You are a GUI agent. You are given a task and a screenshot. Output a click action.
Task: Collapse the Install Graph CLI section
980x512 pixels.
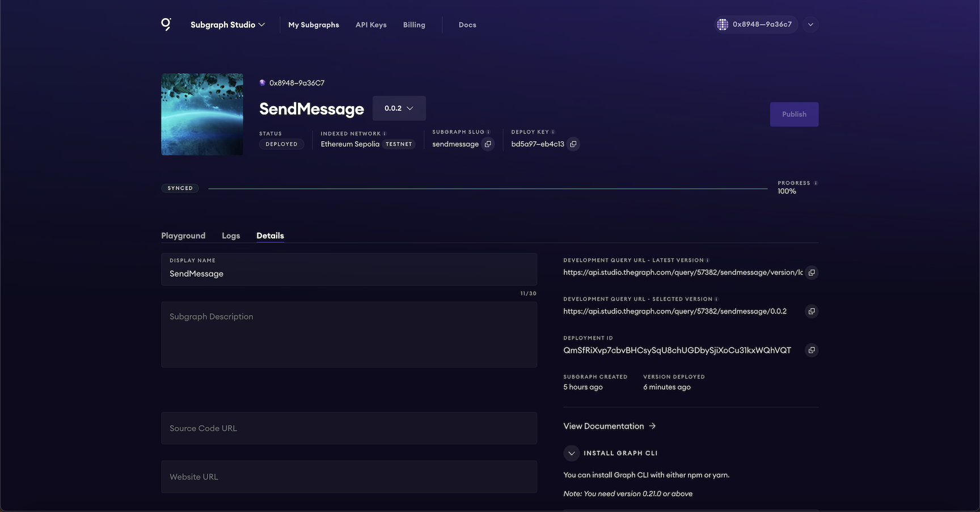coord(572,453)
